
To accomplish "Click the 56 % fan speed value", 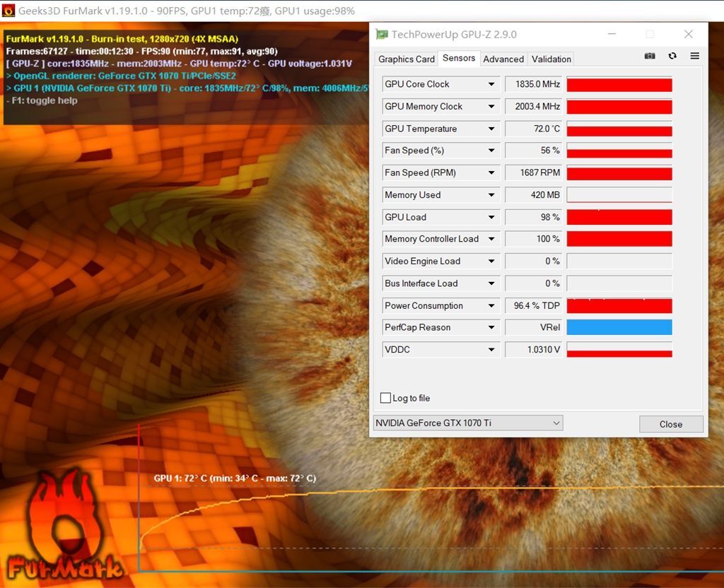I will (x=534, y=151).
